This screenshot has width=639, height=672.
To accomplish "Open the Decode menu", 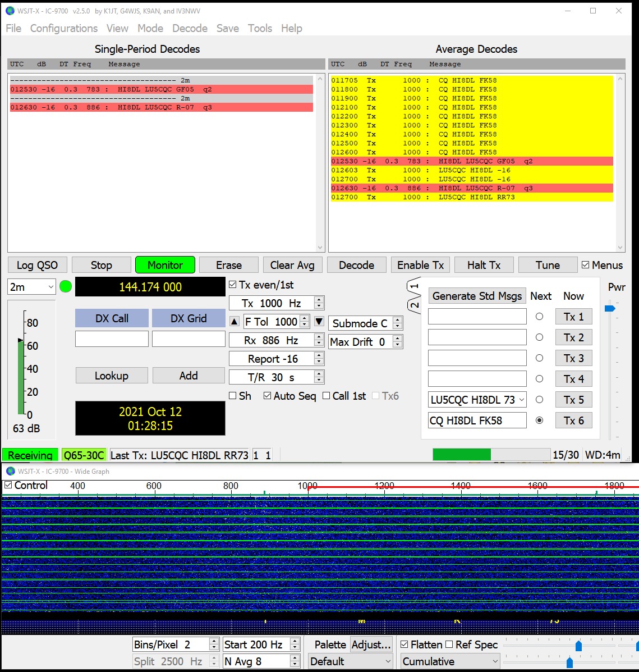I will coord(190,28).
